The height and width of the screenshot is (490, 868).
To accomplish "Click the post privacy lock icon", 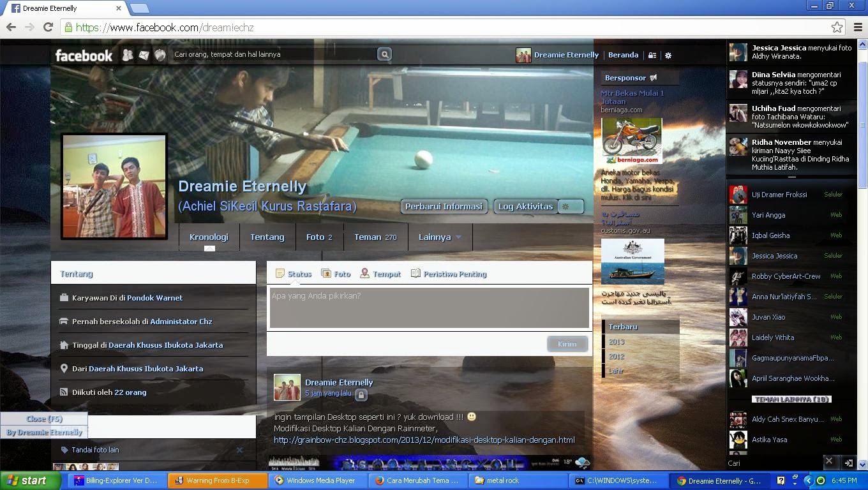I will (361, 395).
